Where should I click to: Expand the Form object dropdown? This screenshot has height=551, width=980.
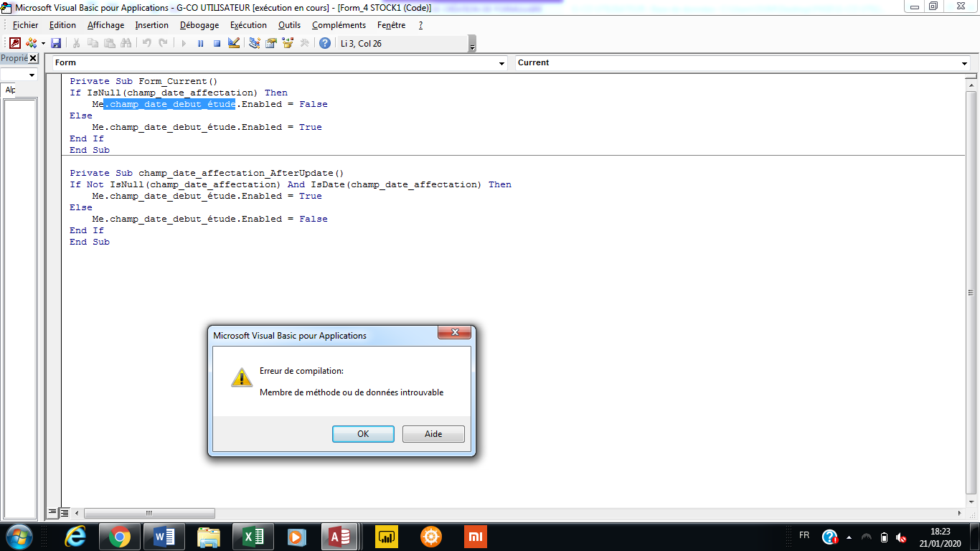[x=502, y=63]
